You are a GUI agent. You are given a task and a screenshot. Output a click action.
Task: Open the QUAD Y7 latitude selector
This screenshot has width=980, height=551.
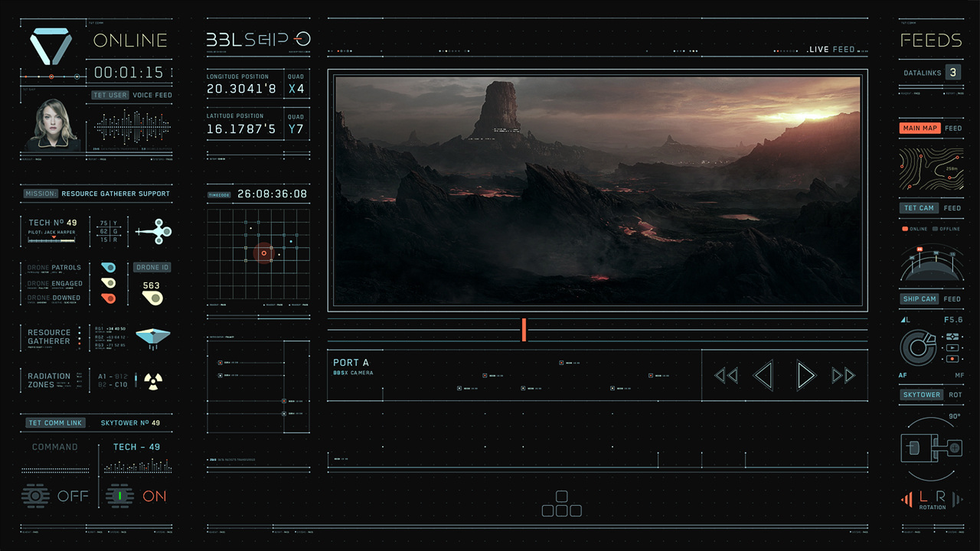tap(296, 129)
